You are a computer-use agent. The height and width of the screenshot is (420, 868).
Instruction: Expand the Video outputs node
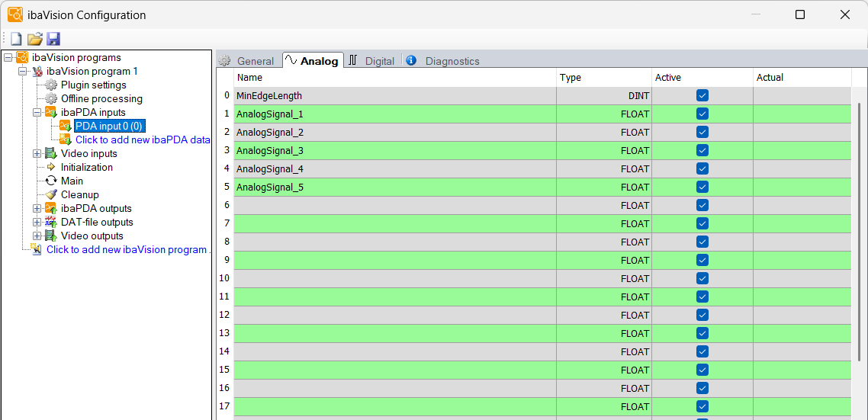37,236
